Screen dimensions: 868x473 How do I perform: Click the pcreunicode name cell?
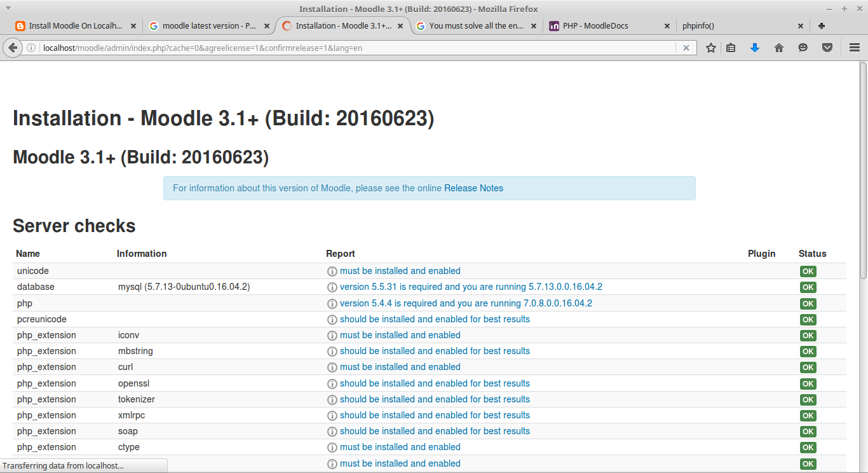(x=42, y=320)
